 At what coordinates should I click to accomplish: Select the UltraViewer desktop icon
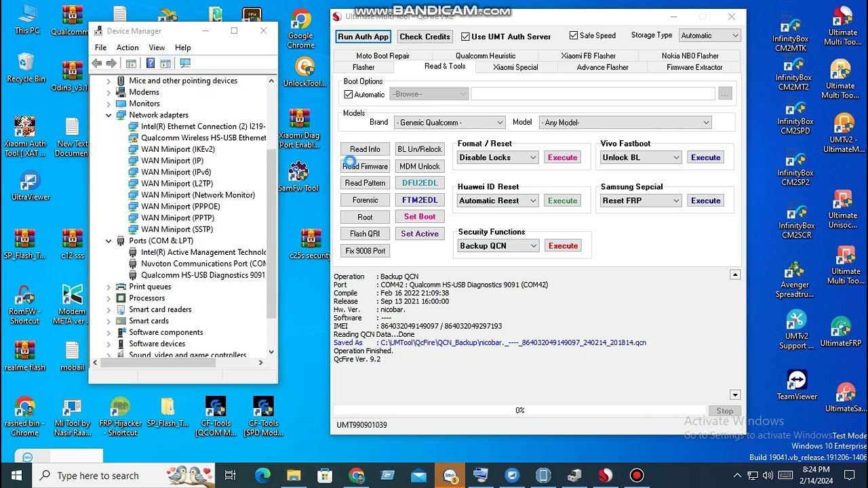pyautogui.click(x=30, y=186)
